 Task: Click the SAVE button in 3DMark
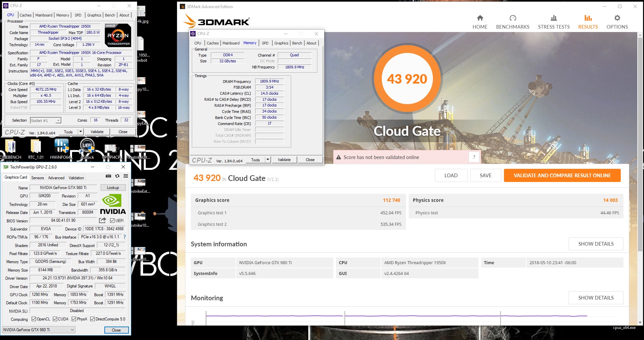click(x=485, y=175)
